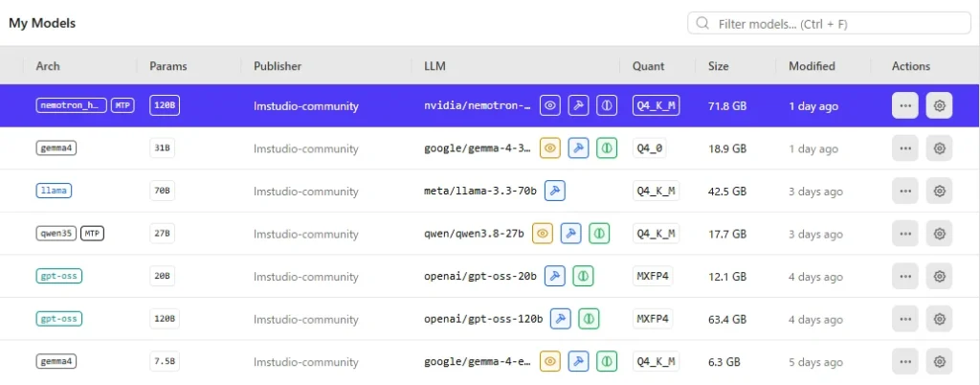Click the green reasoning icon for google/gemma-4-3
This screenshot has width=980, height=385.
click(x=606, y=148)
